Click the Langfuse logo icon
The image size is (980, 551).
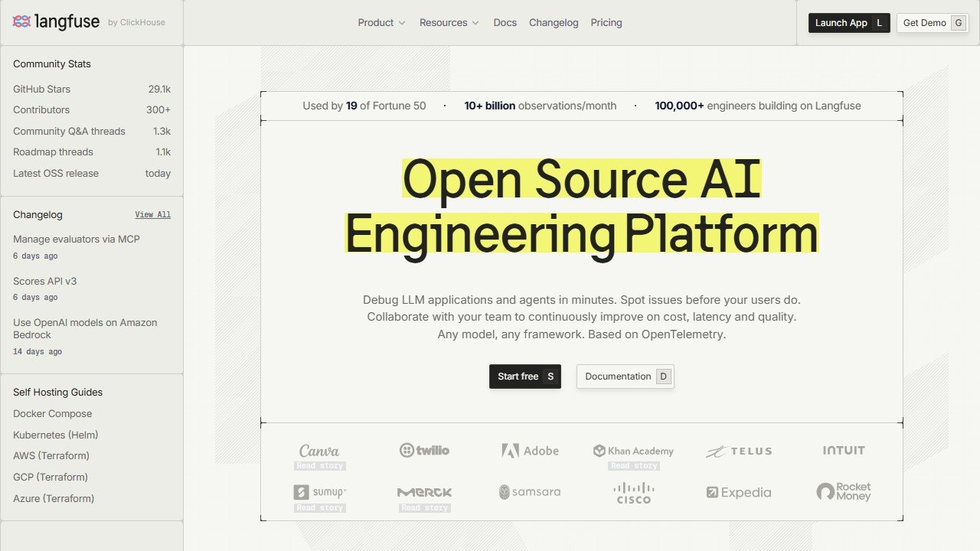[x=22, y=21]
